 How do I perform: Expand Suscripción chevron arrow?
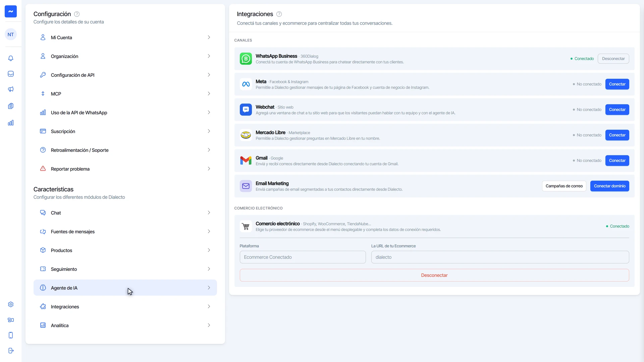(209, 131)
